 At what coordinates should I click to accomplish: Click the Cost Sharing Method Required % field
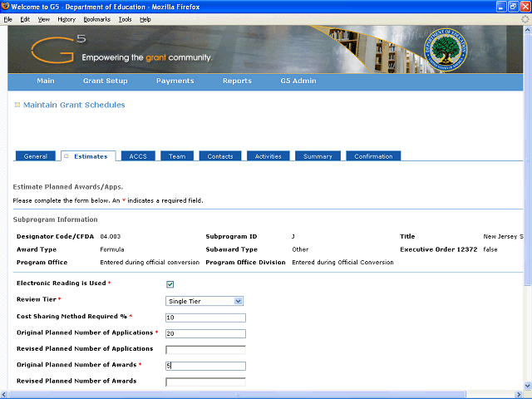205,318
